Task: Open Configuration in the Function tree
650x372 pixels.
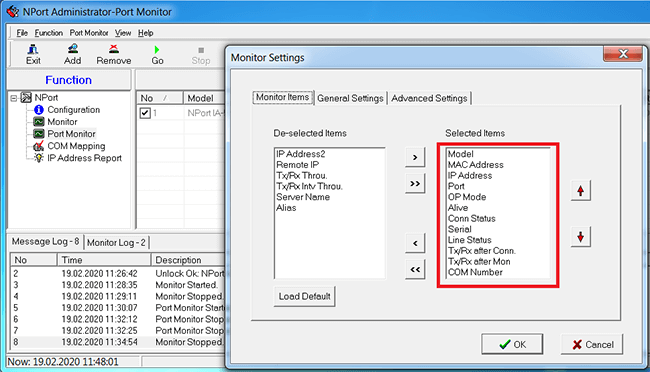Action: click(73, 109)
